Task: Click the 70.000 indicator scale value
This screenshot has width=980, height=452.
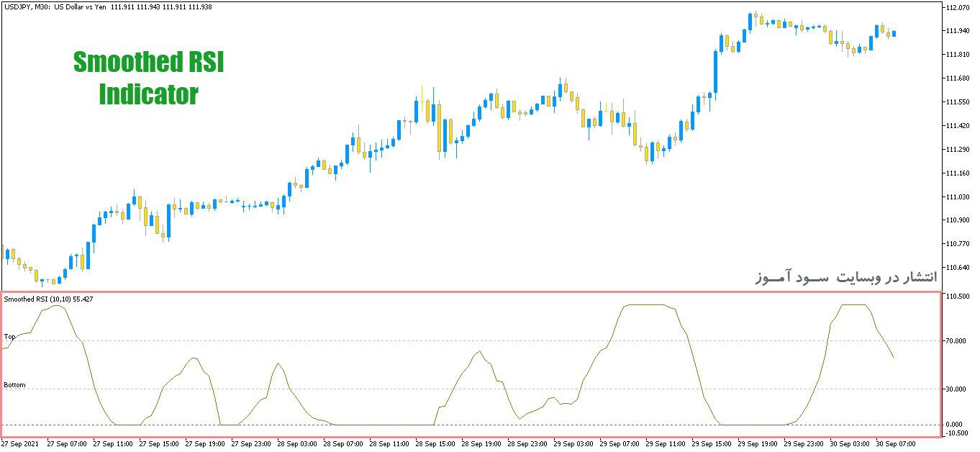Action: tap(957, 340)
